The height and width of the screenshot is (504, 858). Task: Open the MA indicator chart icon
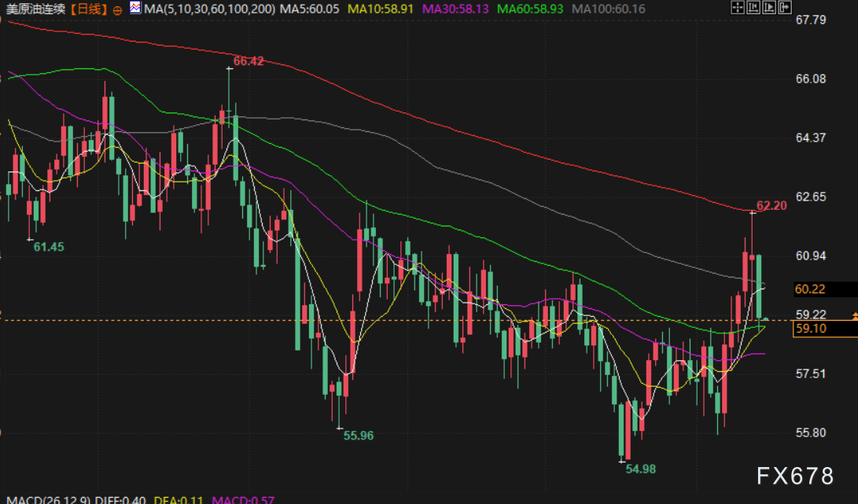pyautogui.click(x=135, y=9)
